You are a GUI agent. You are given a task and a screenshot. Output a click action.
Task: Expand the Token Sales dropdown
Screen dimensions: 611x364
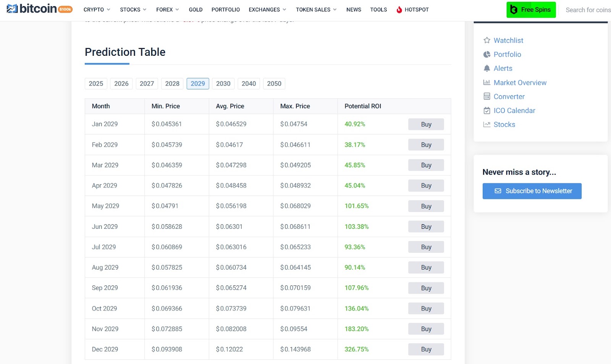pos(316,10)
